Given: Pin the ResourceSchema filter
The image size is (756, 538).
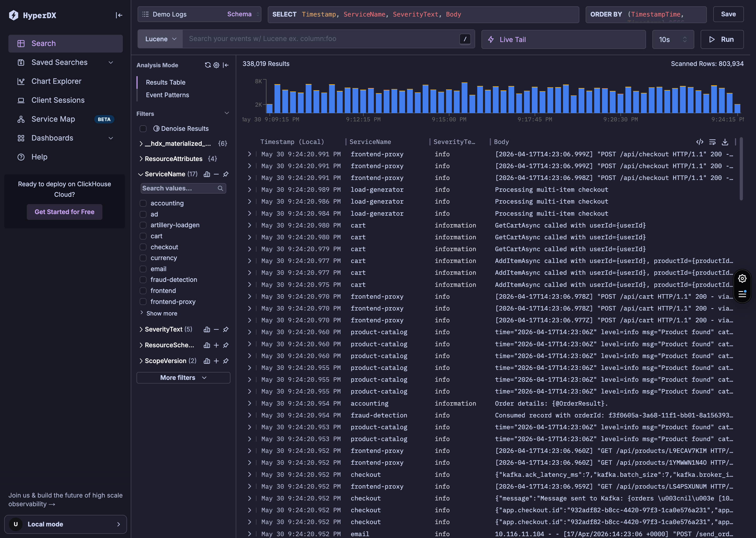Looking at the screenshot, I should click(226, 345).
